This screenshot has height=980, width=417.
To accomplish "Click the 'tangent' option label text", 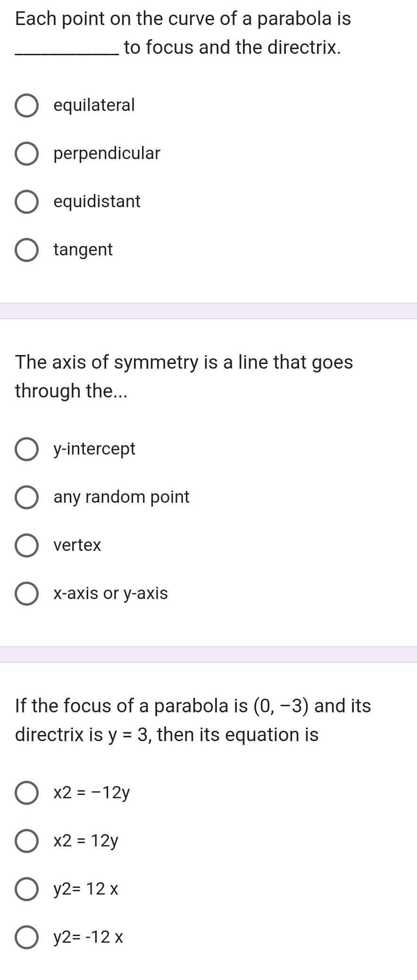I will pyautogui.click(x=83, y=250).
